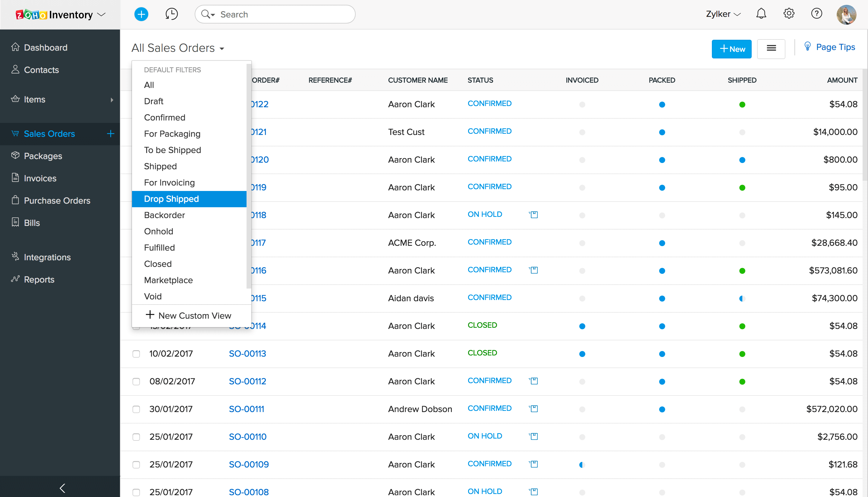Click the search input field

[275, 14]
